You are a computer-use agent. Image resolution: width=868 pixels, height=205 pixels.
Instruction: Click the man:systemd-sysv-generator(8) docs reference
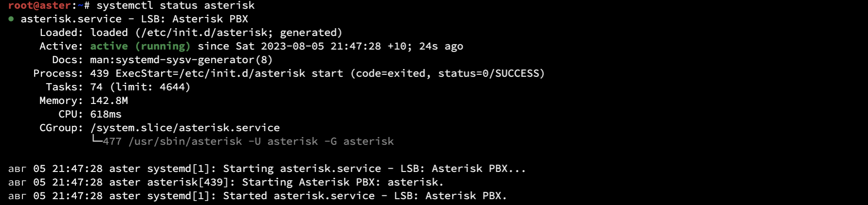click(181, 60)
